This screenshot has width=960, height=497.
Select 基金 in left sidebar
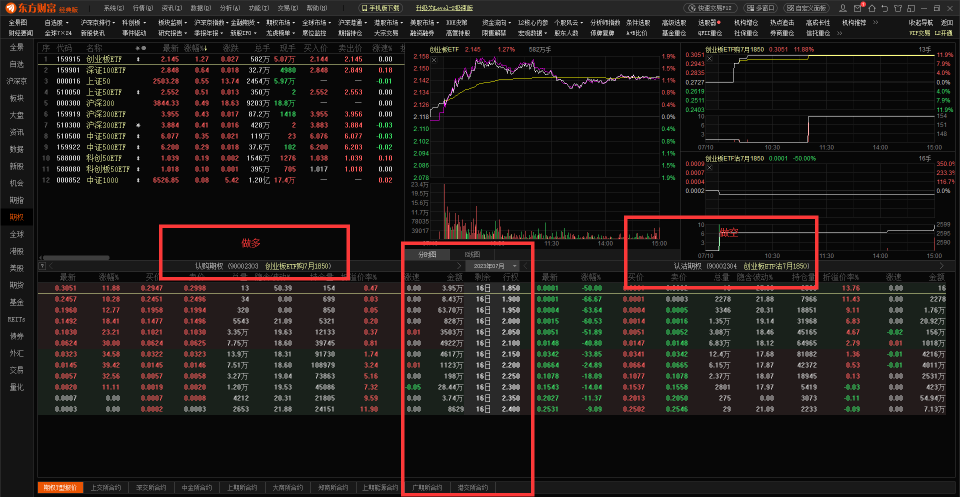click(x=17, y=302)
